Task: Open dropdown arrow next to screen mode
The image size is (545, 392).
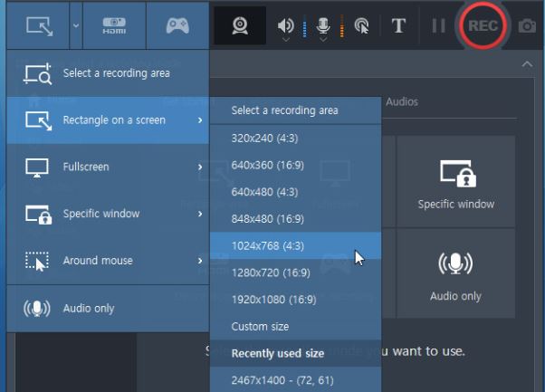Action: [x=74, y=25]
